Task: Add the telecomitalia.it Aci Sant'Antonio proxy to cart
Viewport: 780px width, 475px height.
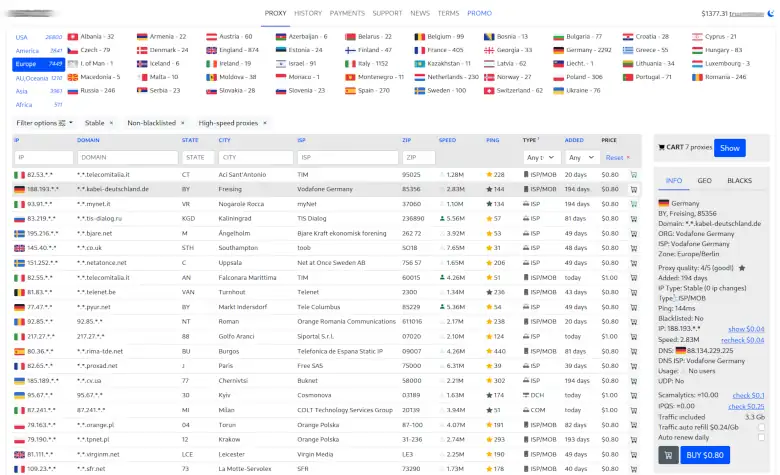Action: click(633, 174)
